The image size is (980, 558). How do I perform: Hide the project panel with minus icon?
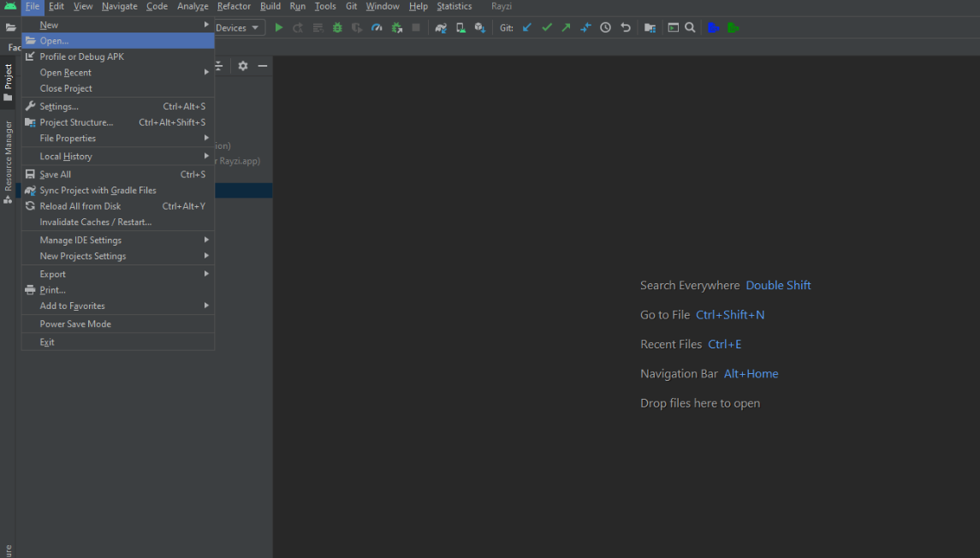[x=263, y=66]
